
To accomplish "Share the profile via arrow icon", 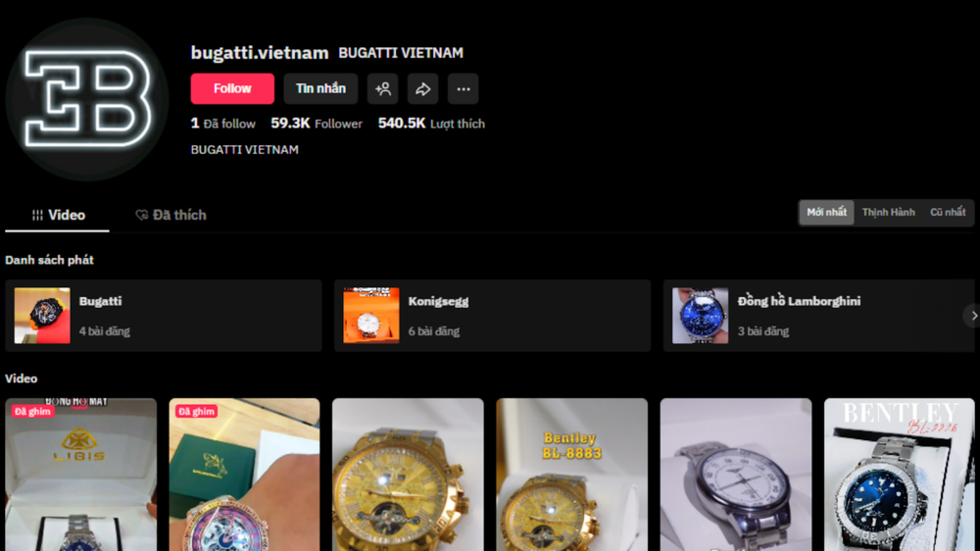I will [x=423, y=89].
